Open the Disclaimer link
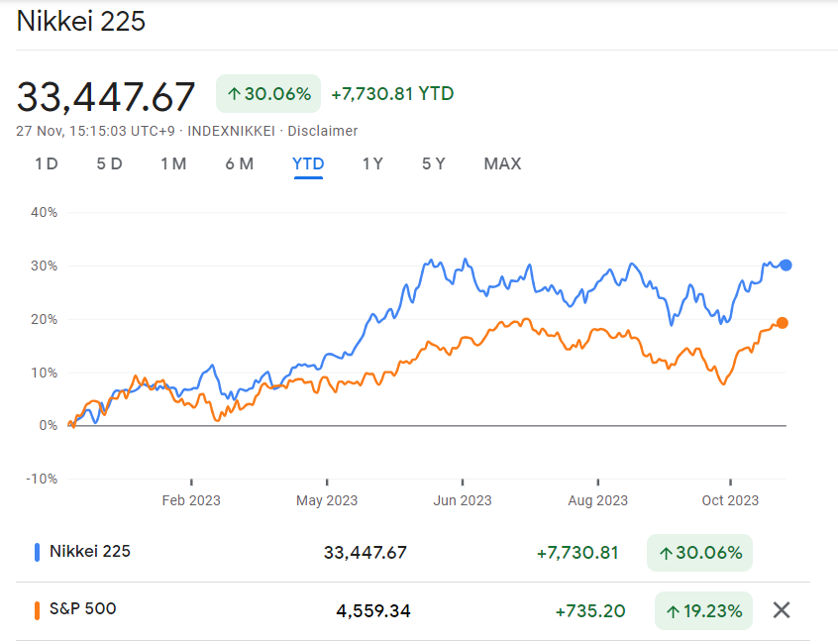The width and height of the screenshot is (838, 644). (x=323, y=131)
